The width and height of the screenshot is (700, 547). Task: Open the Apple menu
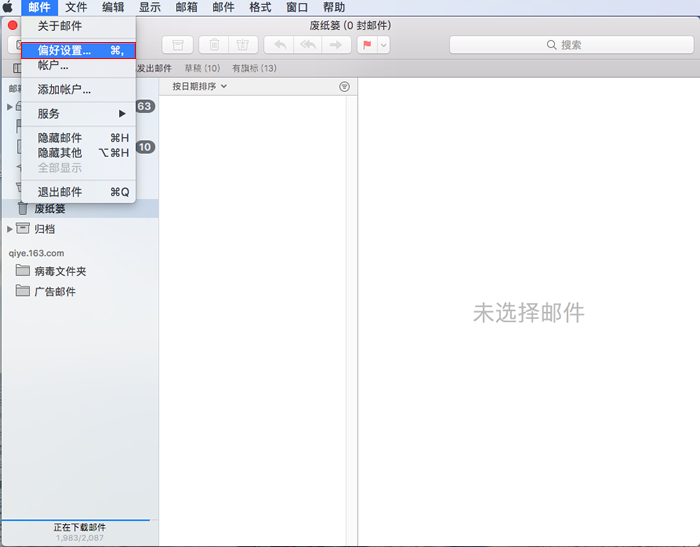9,7
